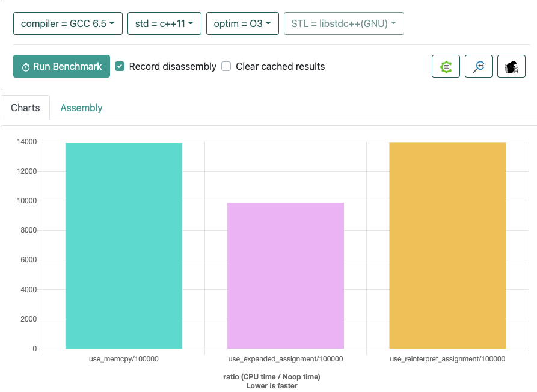Click the Lower is faster caption
The width and height of the screenshot is (537, 392).
click(x=272, y=386)
